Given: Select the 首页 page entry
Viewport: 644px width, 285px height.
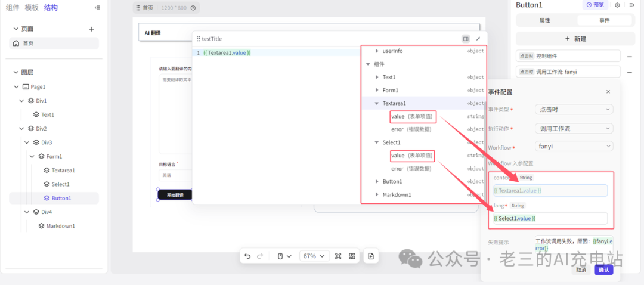Looking at the screenshot, I should 54,43.
